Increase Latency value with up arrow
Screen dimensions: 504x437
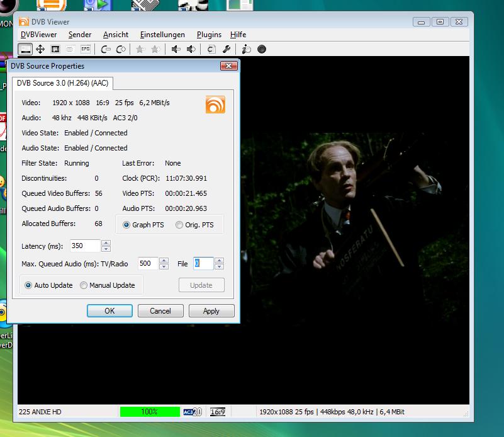(106, 243)
